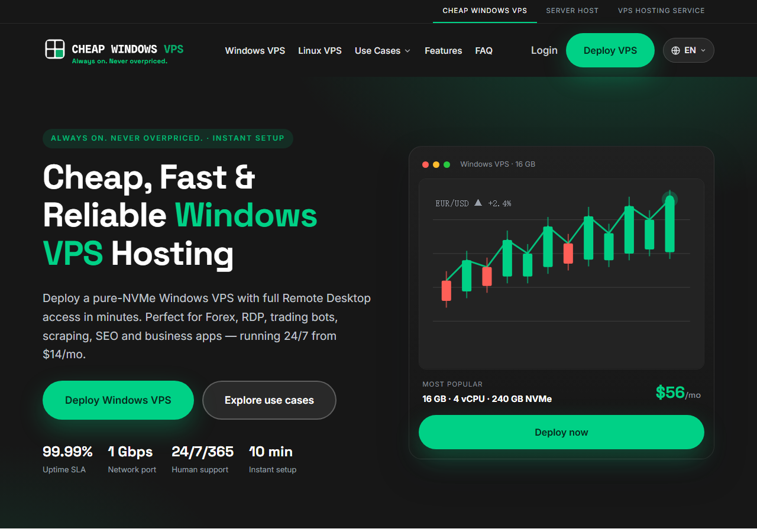Click the 'EUR/USD' chart label
This screenshot has width=757, height=532.
click(x=452, y=203)
